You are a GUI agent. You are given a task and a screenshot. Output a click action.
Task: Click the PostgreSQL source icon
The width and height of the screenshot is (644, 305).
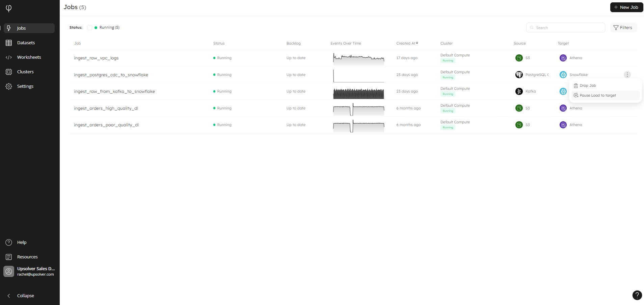click(x=519, y=75)
